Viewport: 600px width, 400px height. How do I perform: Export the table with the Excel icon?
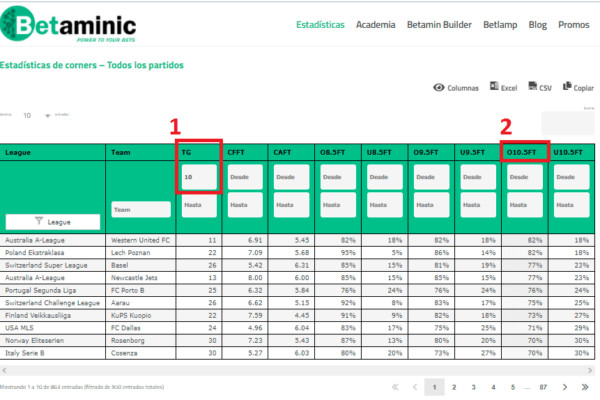click(494, 86)
